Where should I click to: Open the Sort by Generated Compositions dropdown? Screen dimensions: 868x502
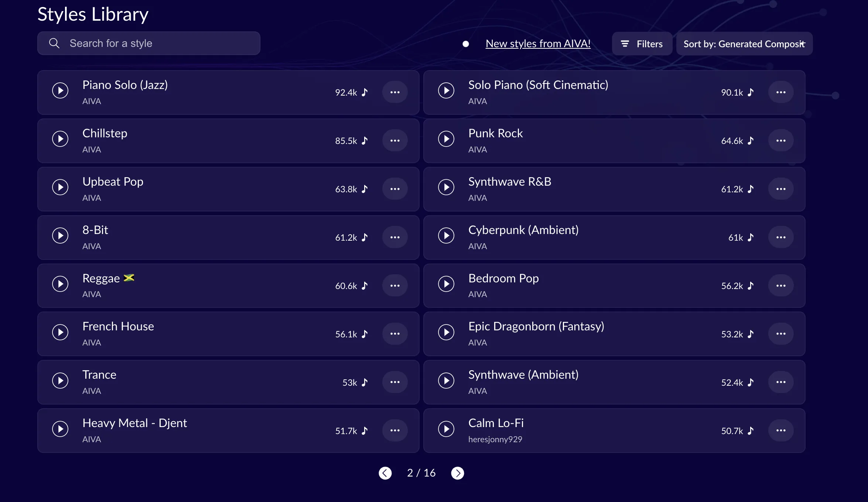click(744, 43)
